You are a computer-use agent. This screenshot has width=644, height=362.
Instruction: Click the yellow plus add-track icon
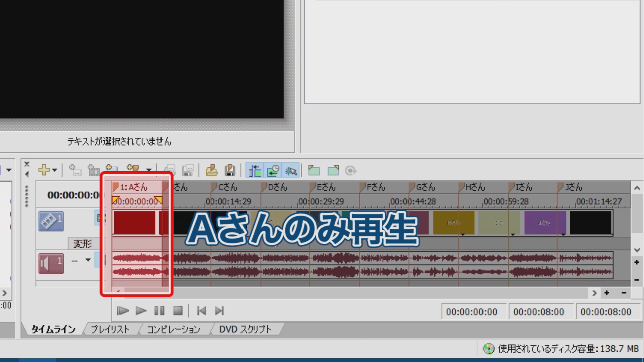click(44, 170)
